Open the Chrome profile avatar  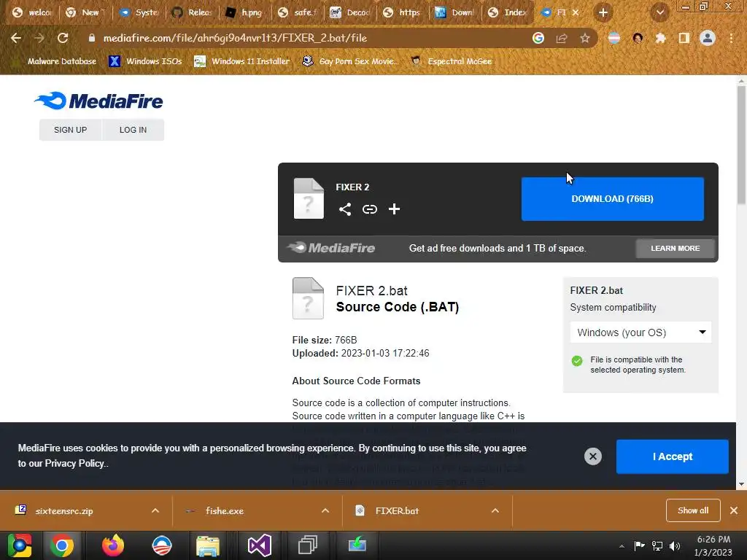pos(708,38)
